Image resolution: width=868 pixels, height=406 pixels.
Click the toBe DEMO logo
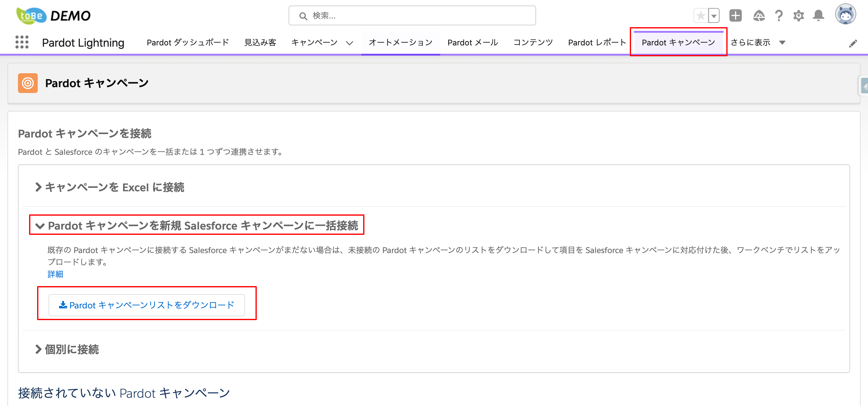click(x=54, y=15)
